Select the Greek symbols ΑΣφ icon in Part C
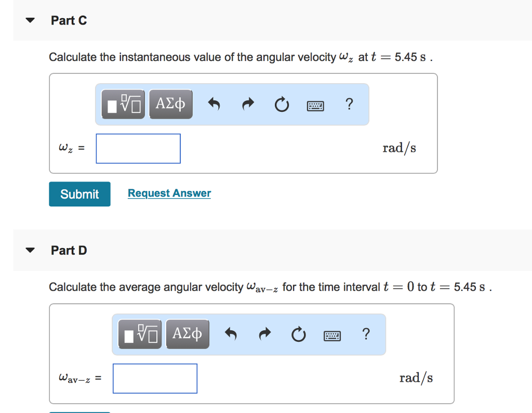The width and height of the screenshot is (532, 413). click(170, 104)
